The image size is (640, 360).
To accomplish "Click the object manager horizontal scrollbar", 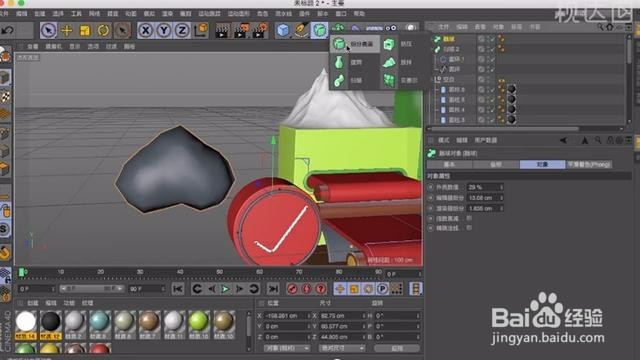I will [x=504, y=129].
